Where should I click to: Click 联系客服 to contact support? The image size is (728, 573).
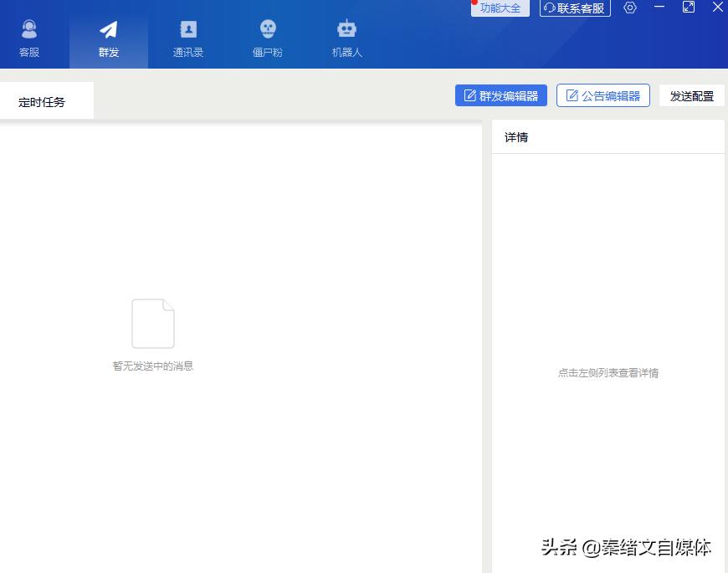point(575,8)
